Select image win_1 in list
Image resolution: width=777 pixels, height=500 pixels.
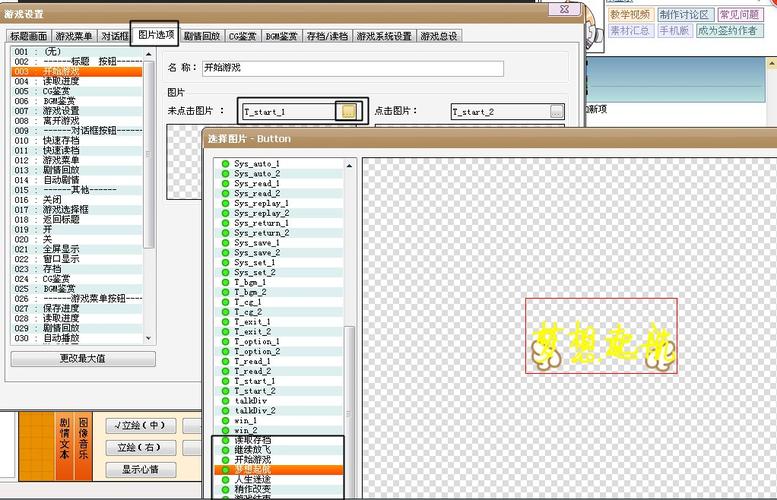[x=278, y=421]
